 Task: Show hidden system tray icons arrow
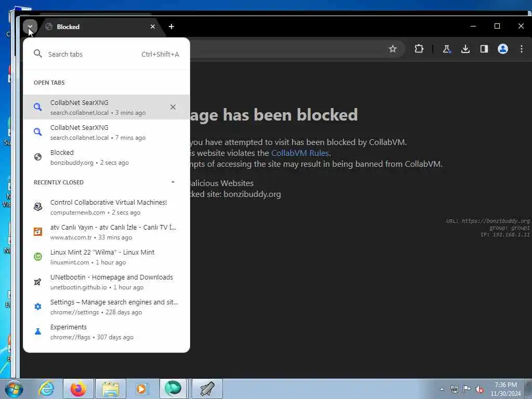tap(442, 389)
